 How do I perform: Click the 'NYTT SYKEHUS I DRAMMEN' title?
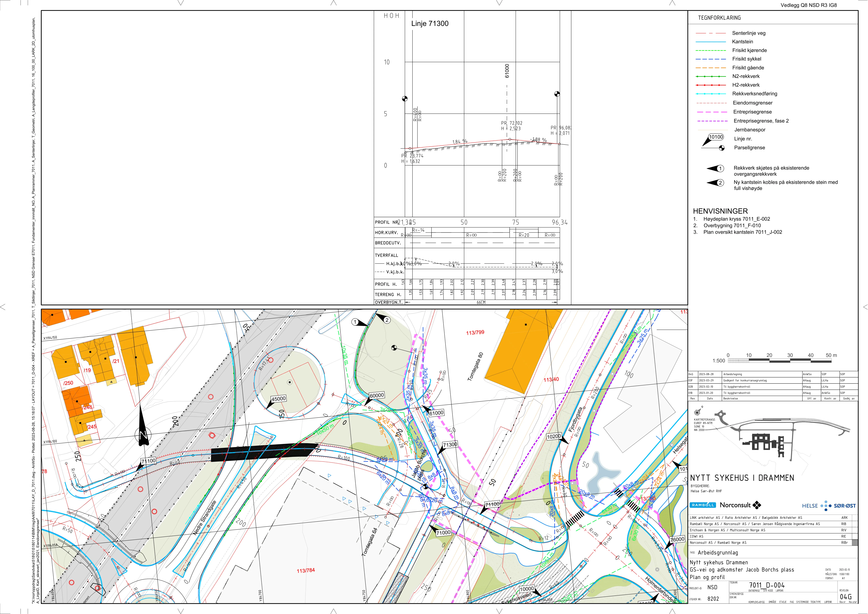742,478
